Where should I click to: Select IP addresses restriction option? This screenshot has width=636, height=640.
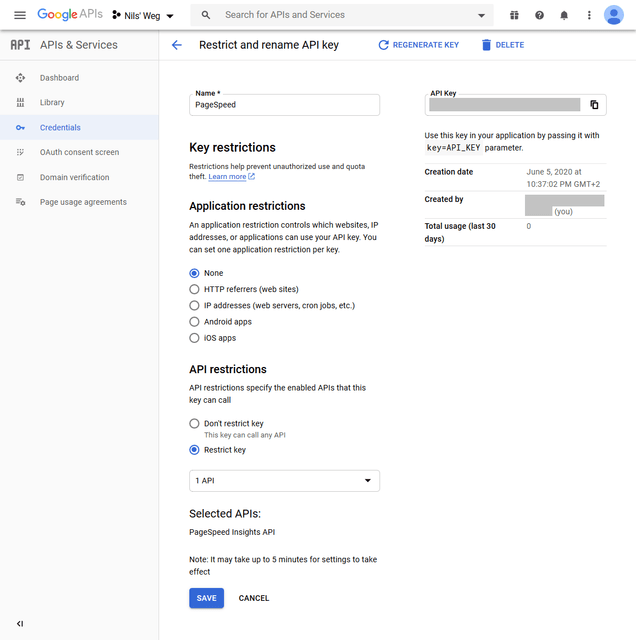click(194, 306)
